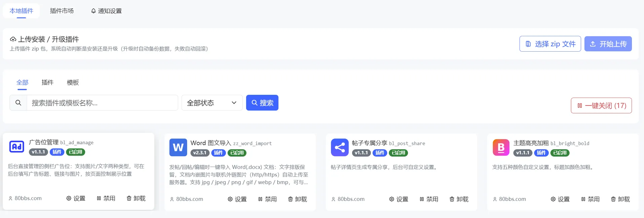Uninstall the 主题高亮加粗 plugin
The image size is (644, 218).
pyautogui.click(x=620, y=199)
